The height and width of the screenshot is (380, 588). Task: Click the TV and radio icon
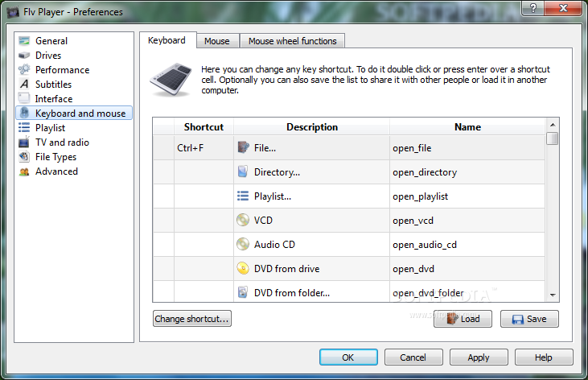coord(24,142)
